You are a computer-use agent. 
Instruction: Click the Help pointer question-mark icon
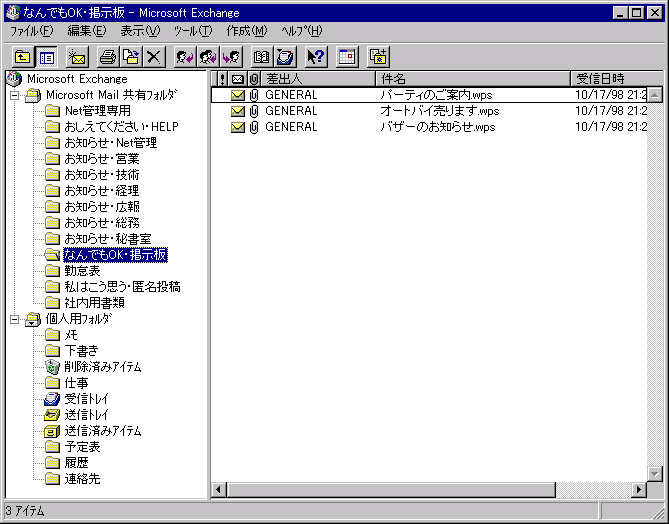click(x=315, y=57)
